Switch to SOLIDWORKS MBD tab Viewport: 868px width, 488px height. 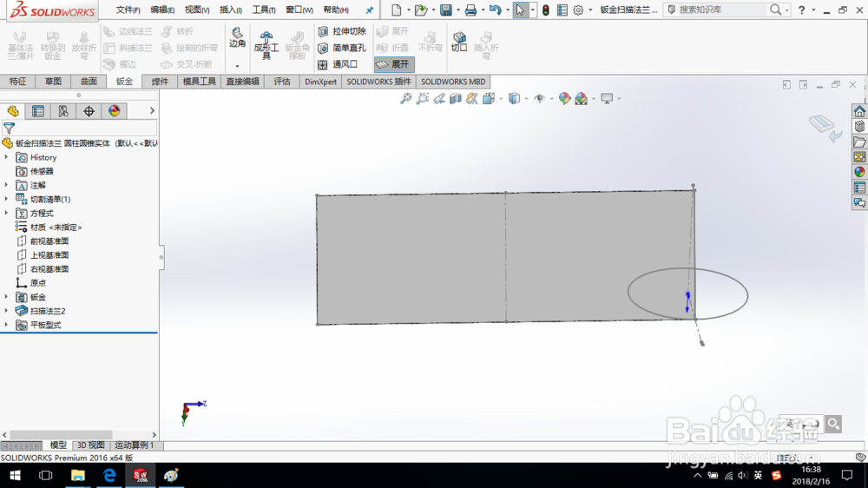tap(453, 82)
